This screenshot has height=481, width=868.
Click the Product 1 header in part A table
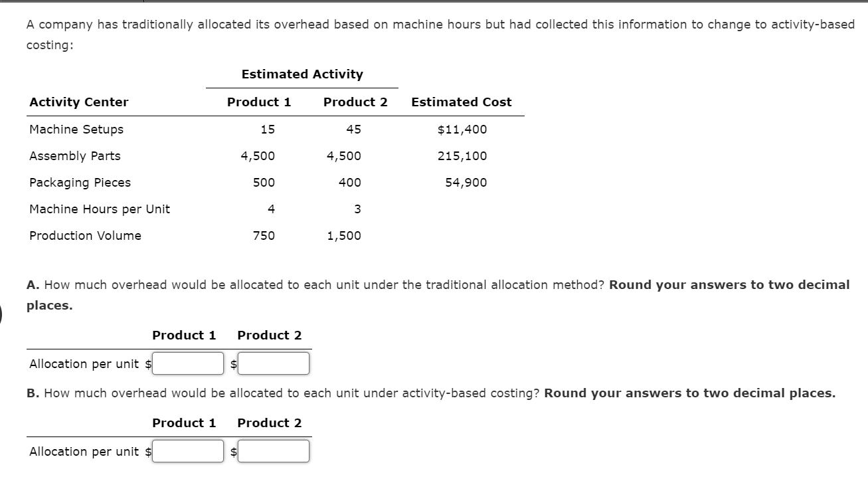click(x=183, y=336)
